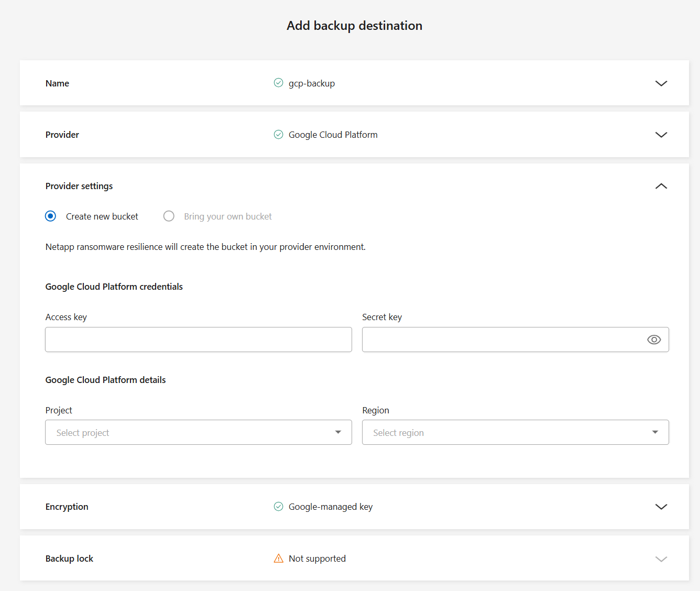Choose Bring your own bucket
The image size is (700, 591).
pyautogui.click(x=169, y=216)
